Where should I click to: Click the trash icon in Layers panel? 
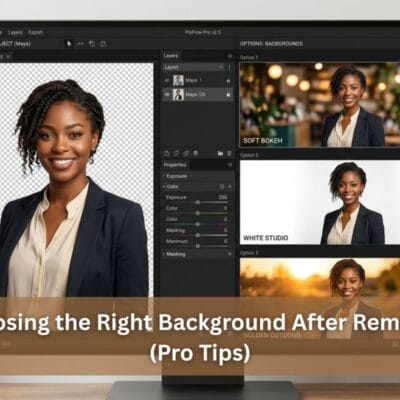229,153
